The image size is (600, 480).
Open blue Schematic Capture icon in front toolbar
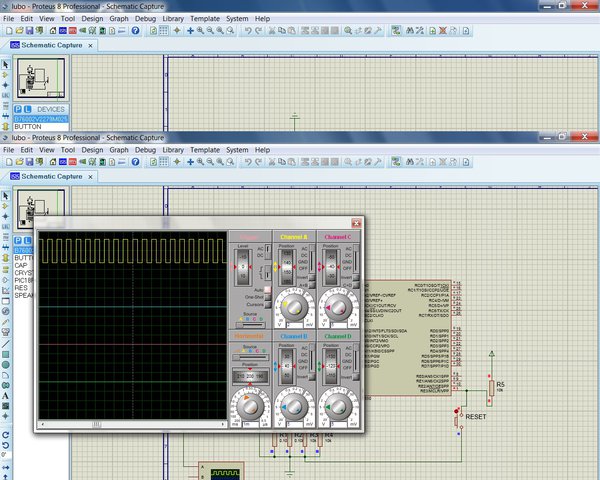[x=63, y=162]
